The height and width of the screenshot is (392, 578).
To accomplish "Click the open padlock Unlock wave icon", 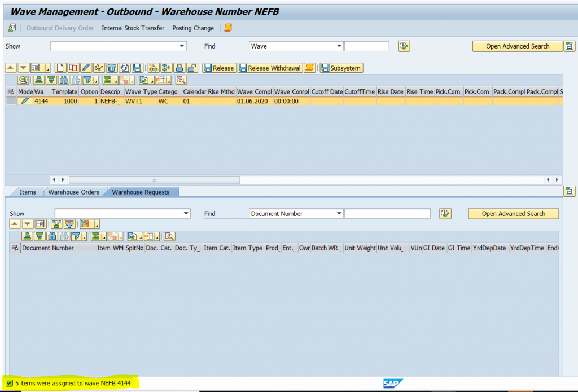I will tap(192, 68).
